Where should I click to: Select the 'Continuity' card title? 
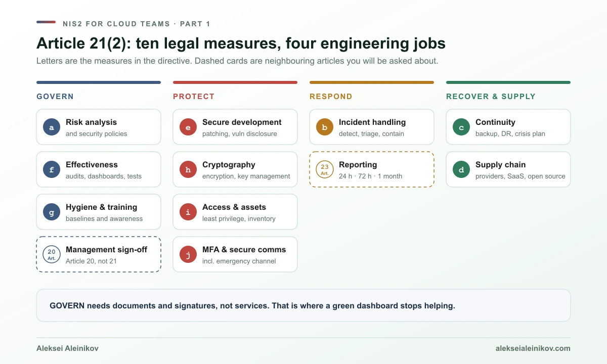pos(495,122)
